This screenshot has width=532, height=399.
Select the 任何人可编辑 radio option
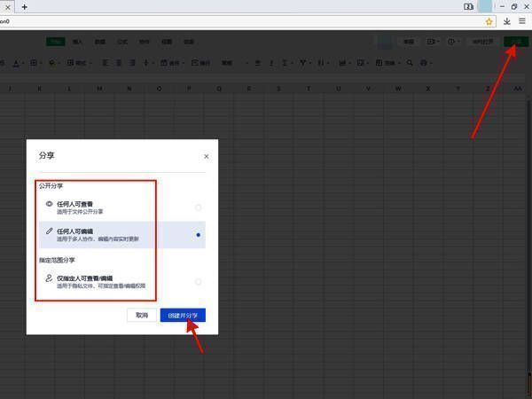[x=198, y=235]
